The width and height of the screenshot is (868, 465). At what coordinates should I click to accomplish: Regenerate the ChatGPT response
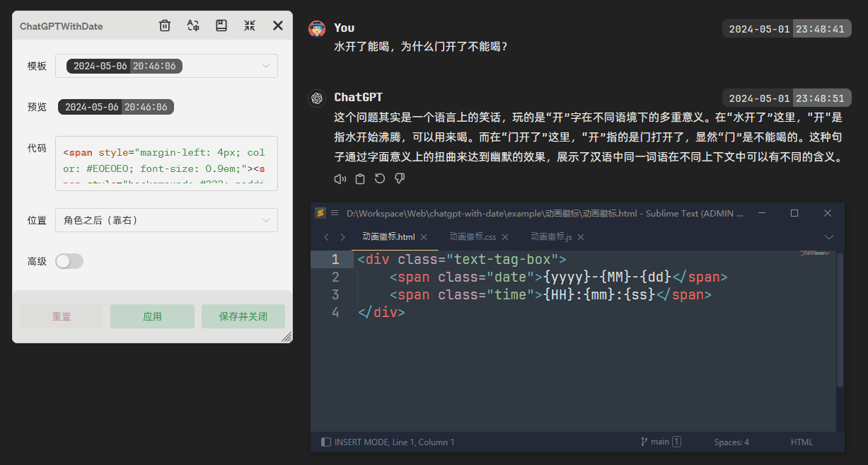pos(380,178)
